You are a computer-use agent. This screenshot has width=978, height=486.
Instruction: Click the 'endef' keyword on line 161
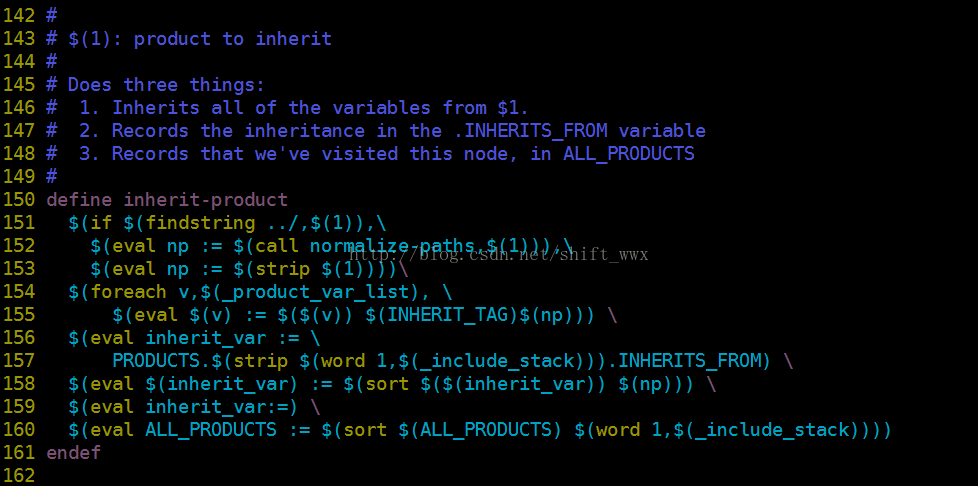(74, 452)
